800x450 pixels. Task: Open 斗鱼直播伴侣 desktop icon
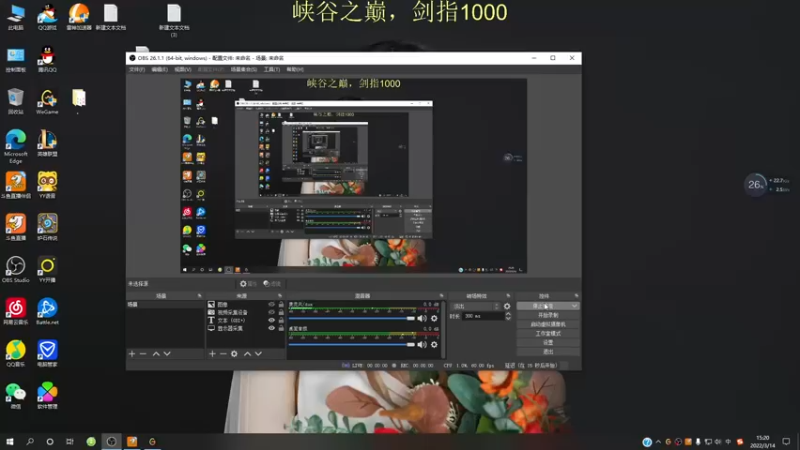(16, 185)
